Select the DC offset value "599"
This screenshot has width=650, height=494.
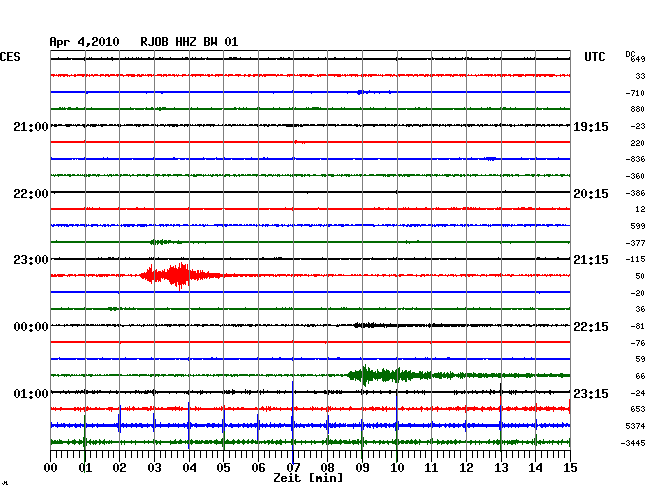tap(638, 226)
